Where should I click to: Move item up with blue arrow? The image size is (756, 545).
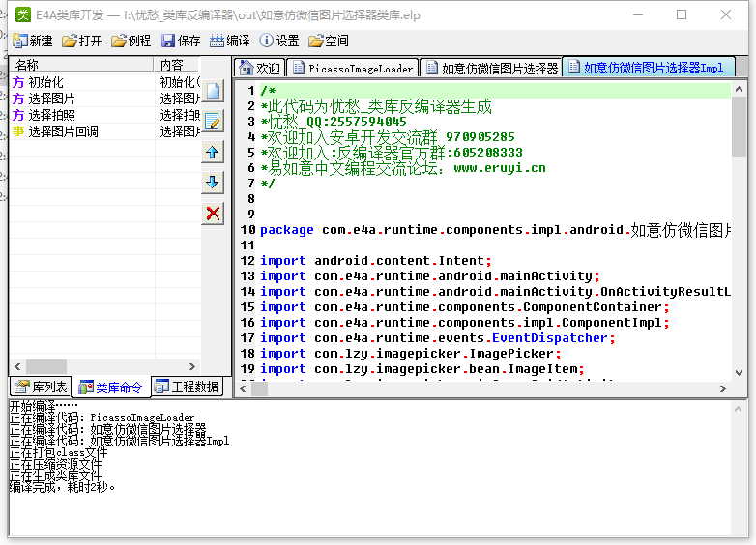(x=213, y=153)
